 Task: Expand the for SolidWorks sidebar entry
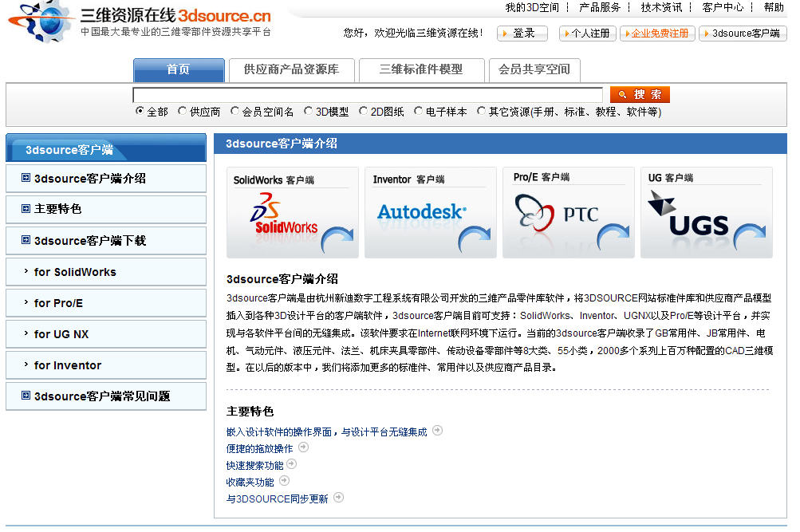point(106,272)
